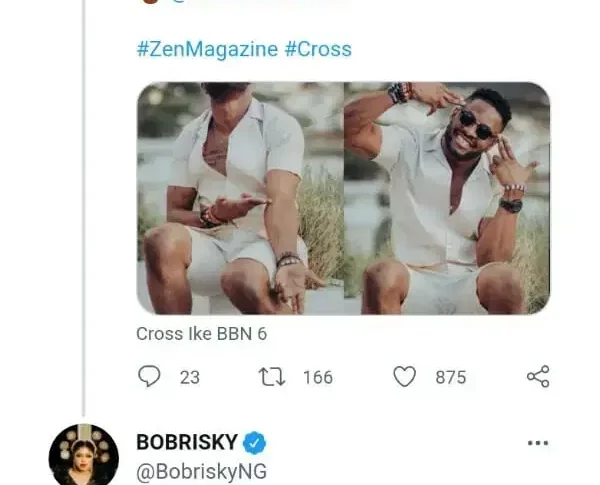Click the partially visible mention above hashtags

point(250,3)
